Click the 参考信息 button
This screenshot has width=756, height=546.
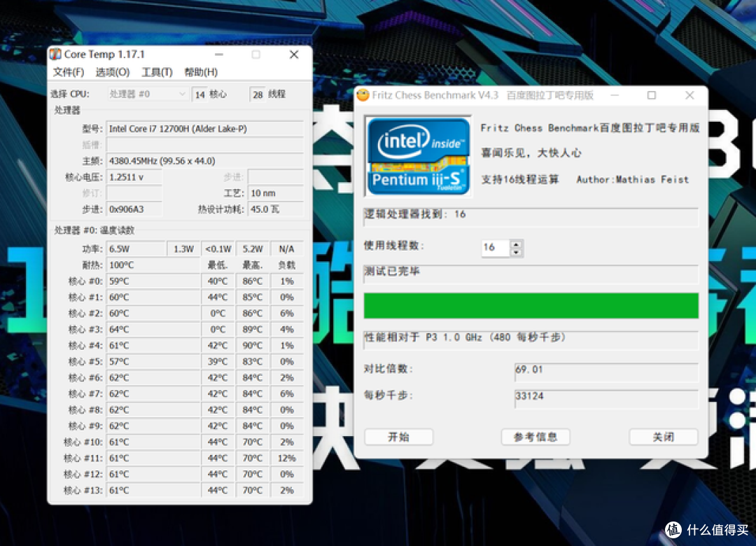(x=535, y=437)
